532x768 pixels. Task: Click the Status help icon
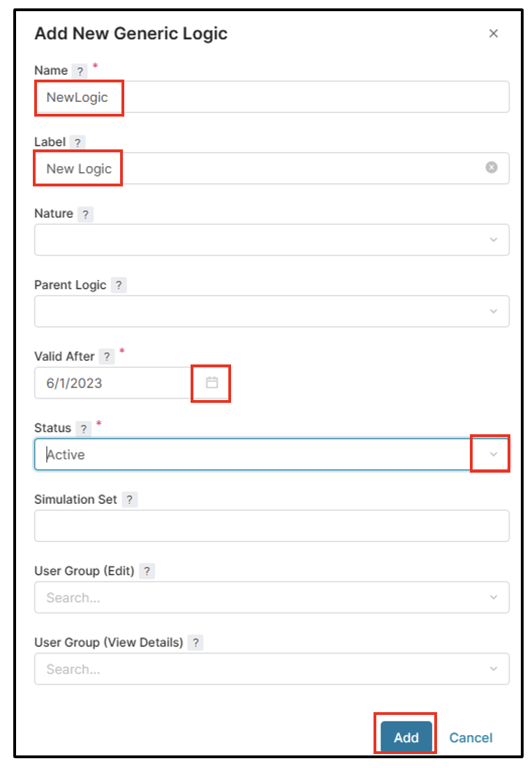[84, 429]
